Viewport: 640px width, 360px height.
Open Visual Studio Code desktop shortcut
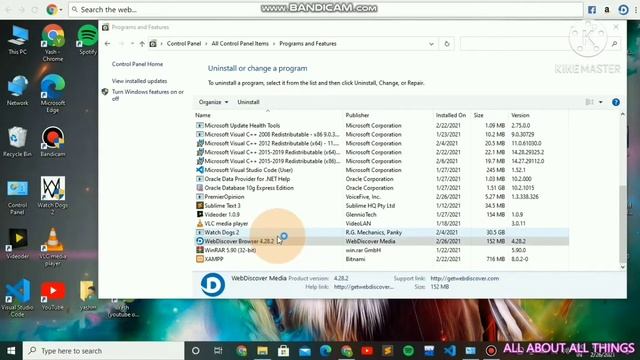point(17,298)
